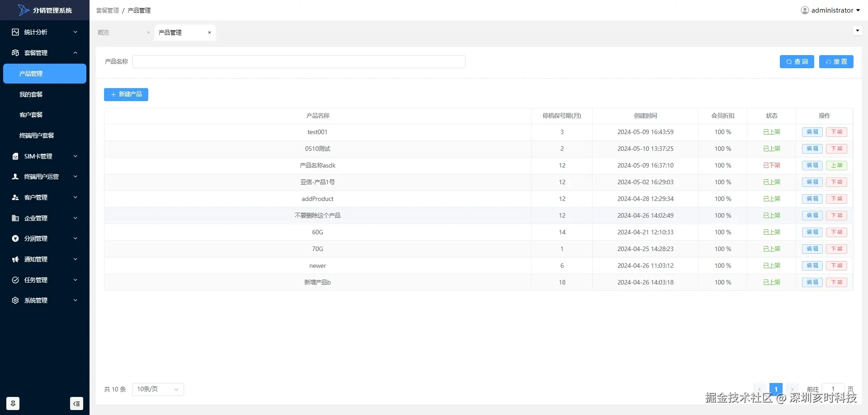Click 下架 for 新增产品b

[x=836, y=282]
